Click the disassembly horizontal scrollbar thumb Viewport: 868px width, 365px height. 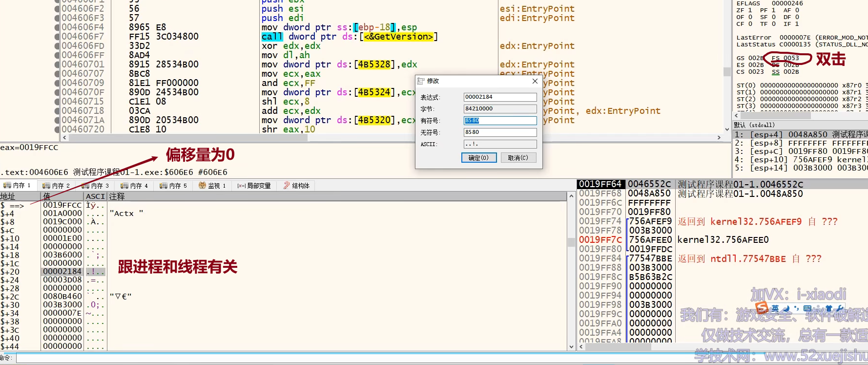tap(188, 138)
